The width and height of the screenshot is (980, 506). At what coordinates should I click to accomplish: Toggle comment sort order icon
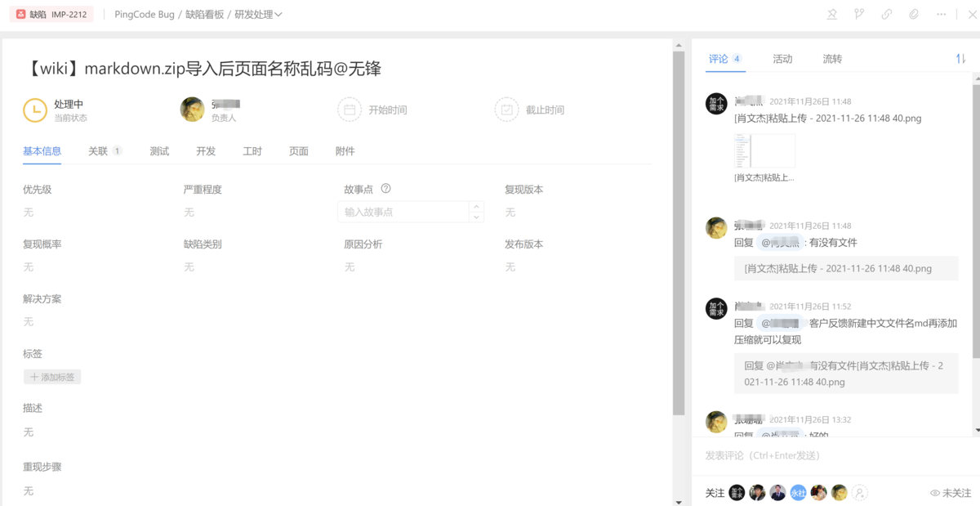point(960,59)
